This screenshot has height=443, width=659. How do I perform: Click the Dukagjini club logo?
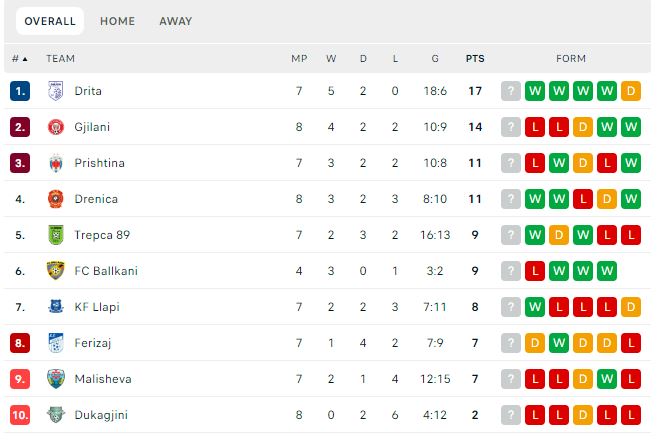(x=55, y=415)
